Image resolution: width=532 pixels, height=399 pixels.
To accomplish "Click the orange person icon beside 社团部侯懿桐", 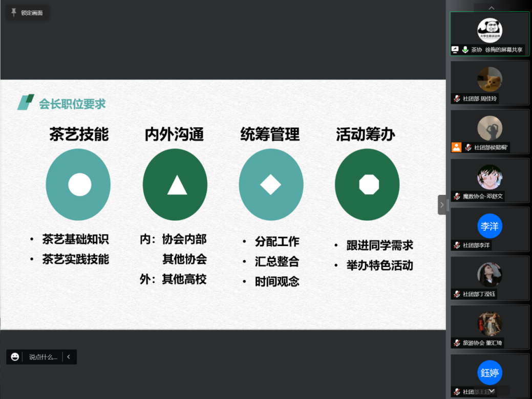I will click(456, 147).
